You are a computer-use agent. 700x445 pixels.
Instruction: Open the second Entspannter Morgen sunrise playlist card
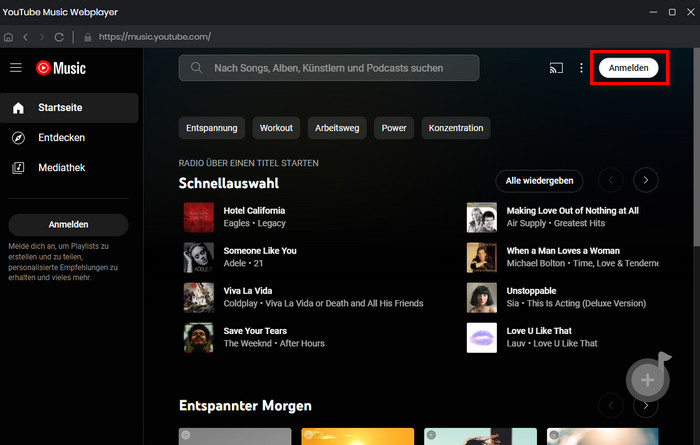pos(358,437)
